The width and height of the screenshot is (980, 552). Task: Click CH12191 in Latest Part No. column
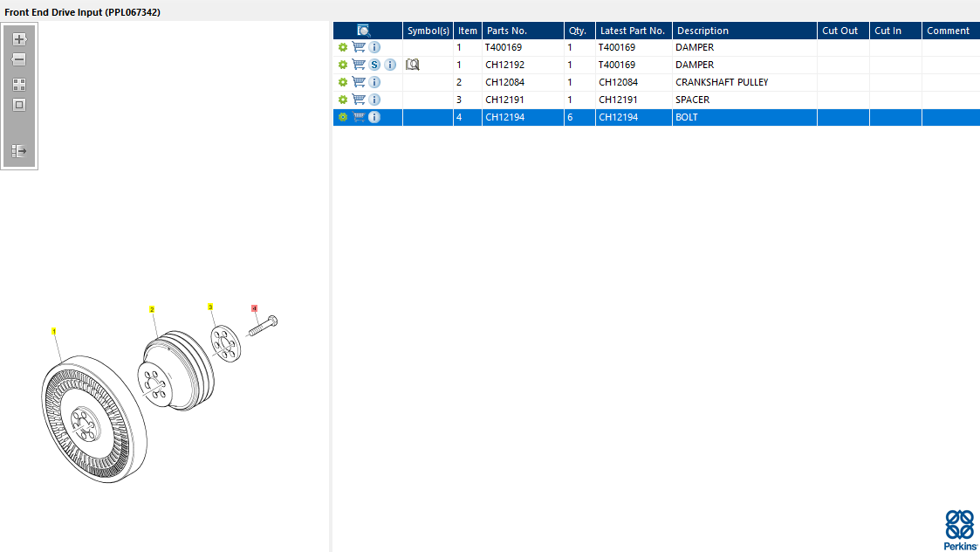[618, 100]
